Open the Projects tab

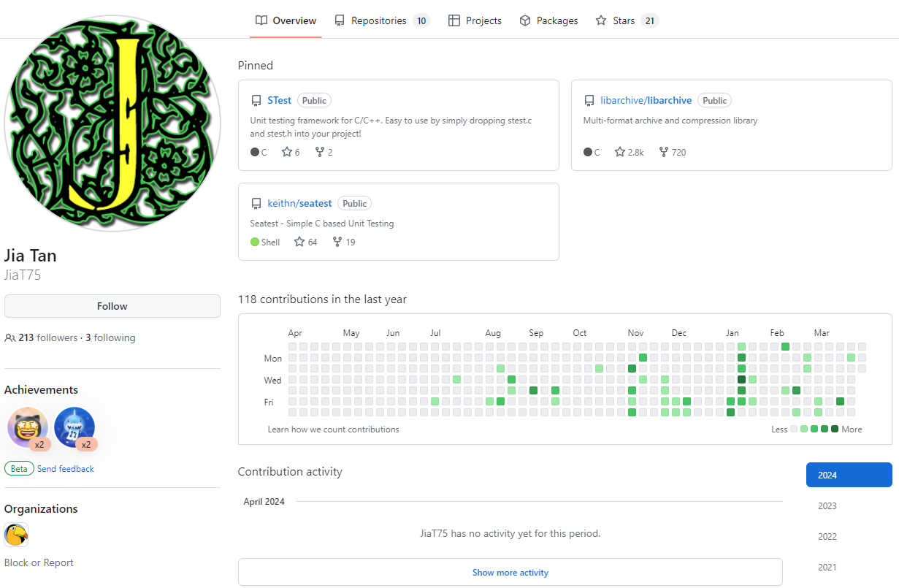tap(475, 20)
